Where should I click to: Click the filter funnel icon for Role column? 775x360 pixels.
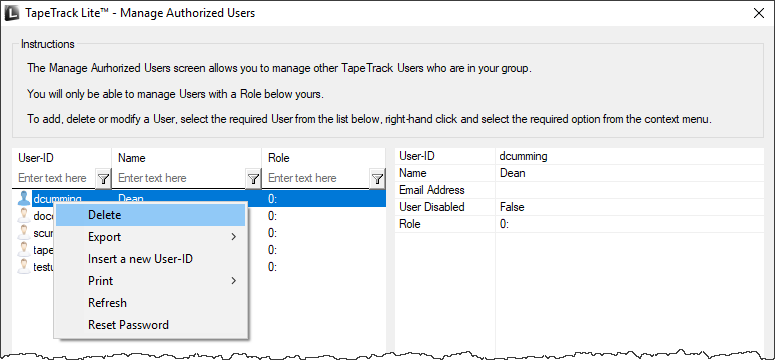pos(377,179)
